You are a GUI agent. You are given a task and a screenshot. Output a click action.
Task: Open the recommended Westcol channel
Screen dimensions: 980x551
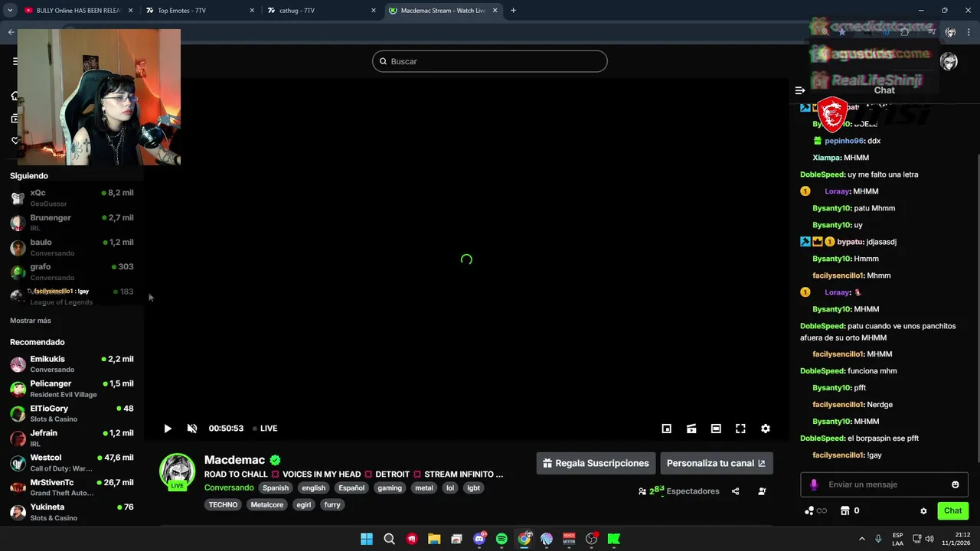coord(72,463)
